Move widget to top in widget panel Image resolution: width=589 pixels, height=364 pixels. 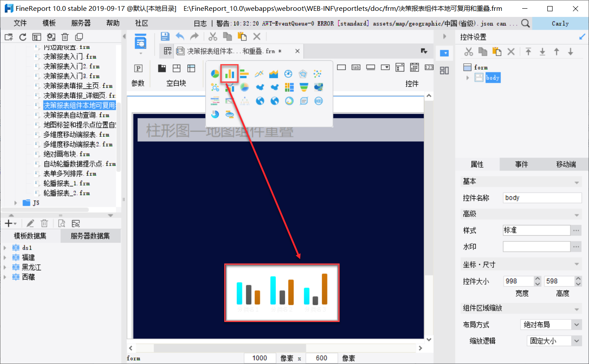pyautogui.click(x=528, y=52)
